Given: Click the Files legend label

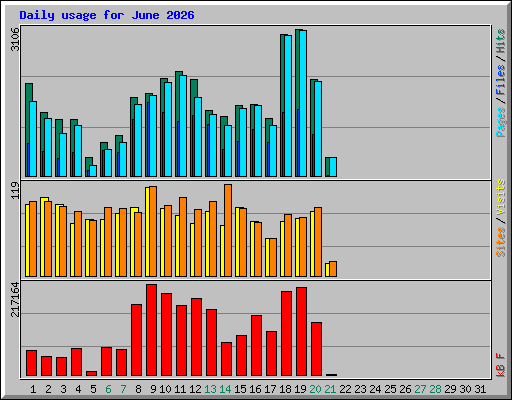Looking at the screenshot, I should [x=500, y=80].
